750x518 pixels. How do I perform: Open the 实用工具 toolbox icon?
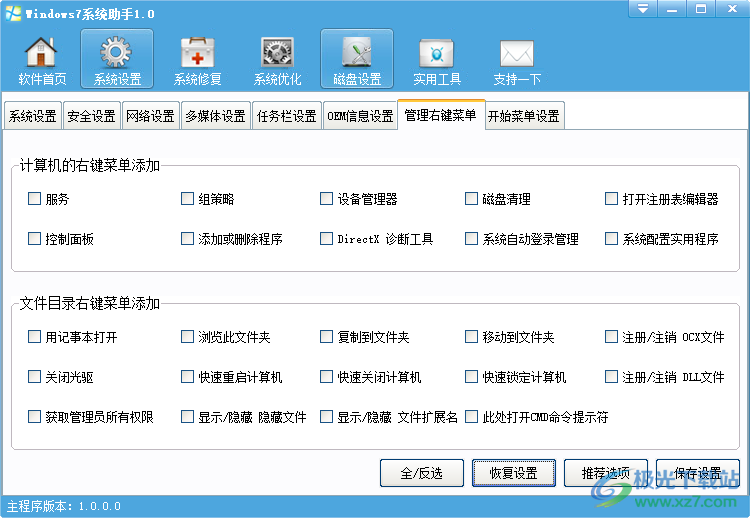pos(437,59)
